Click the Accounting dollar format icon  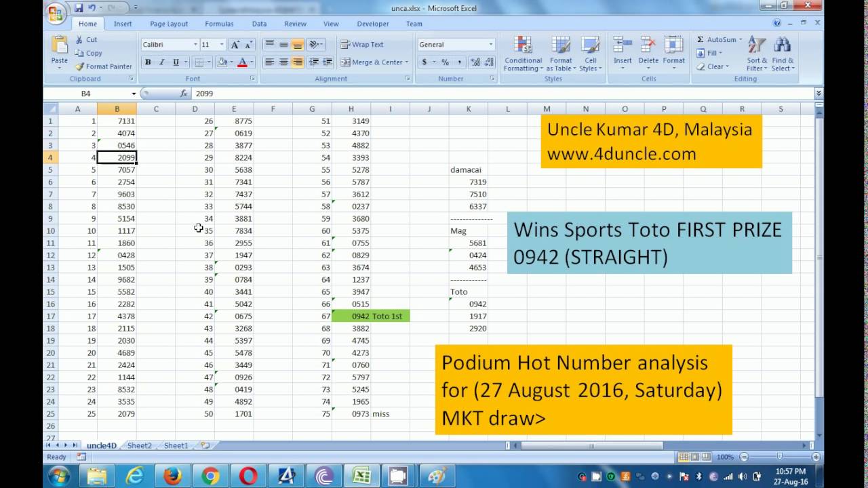425,62
